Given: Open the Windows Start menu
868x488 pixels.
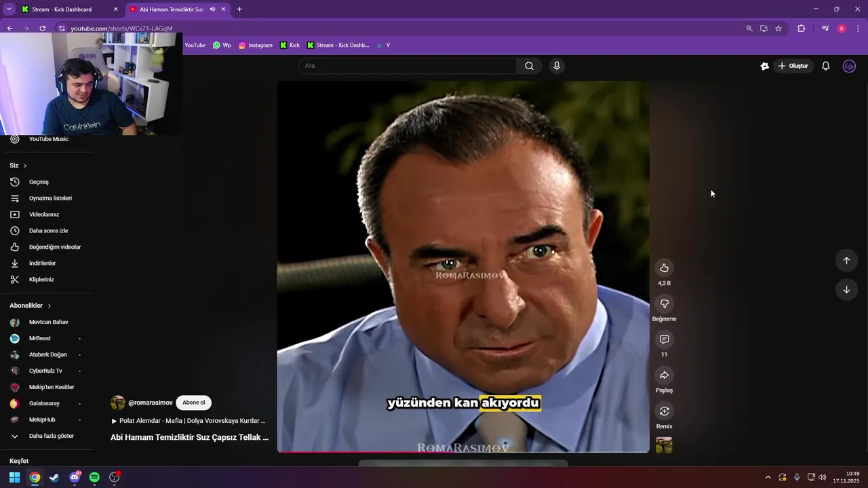Looking at the screenshot, I should pos(14,477).
